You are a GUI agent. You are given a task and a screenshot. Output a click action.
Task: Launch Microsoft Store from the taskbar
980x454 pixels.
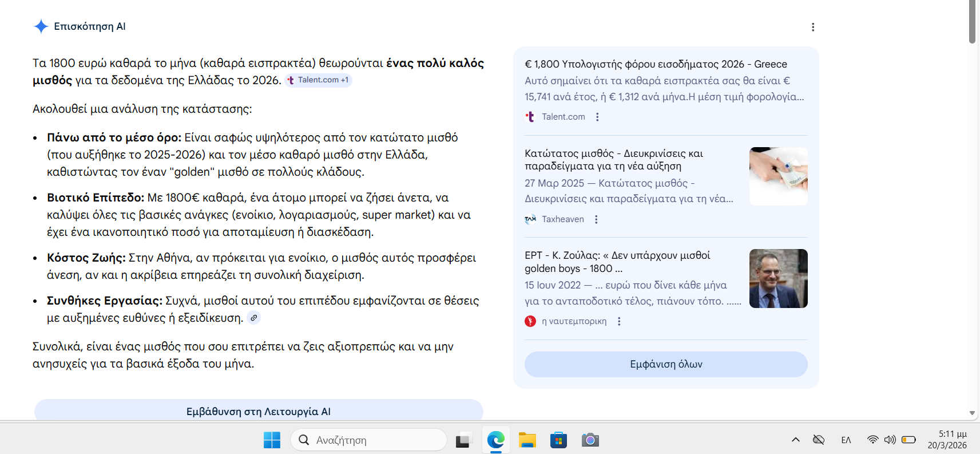coord(558,440)
